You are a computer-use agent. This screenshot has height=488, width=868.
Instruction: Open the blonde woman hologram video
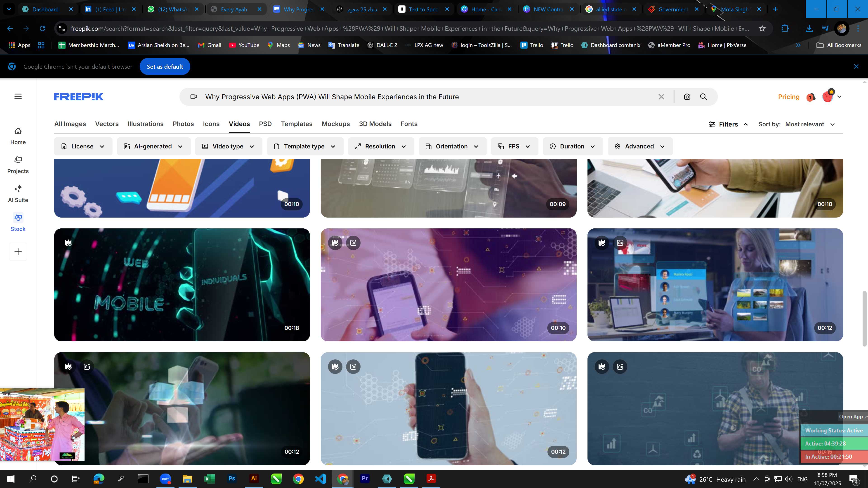[x=715, y=285]
